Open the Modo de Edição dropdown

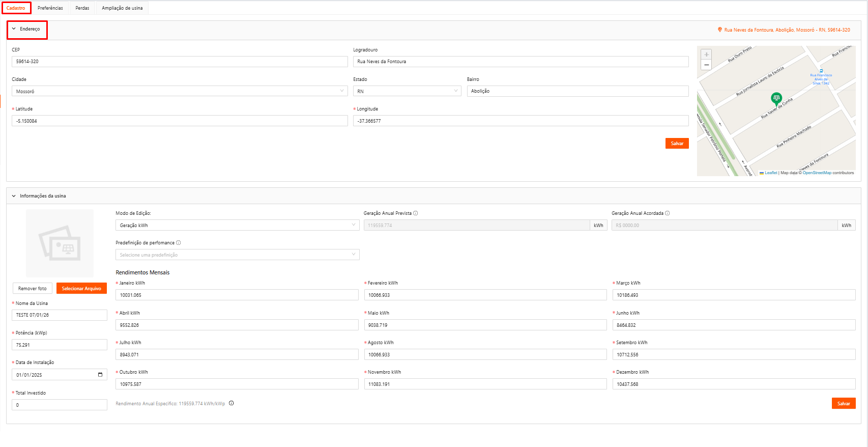(237, 225)
